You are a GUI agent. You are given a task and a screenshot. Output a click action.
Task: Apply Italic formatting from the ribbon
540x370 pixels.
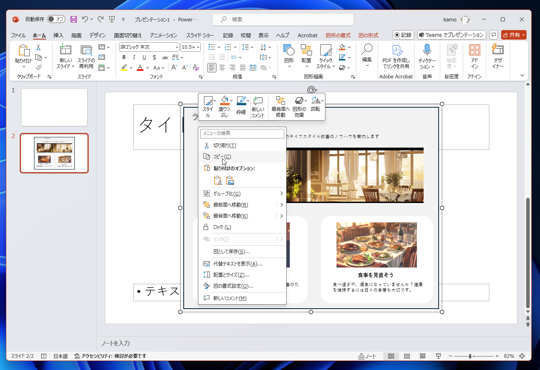(134, 57)
